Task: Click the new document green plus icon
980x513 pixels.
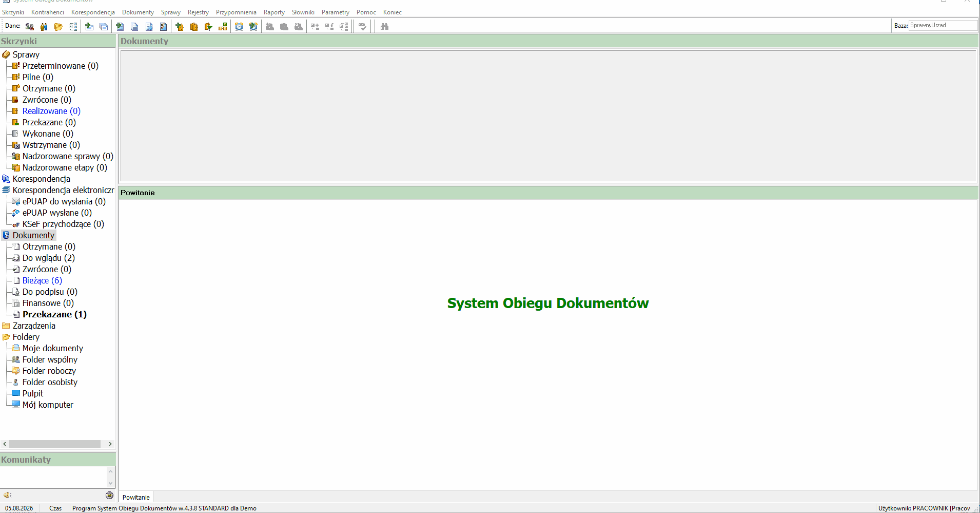Action: pyautogui.click(x=120, y=27)
